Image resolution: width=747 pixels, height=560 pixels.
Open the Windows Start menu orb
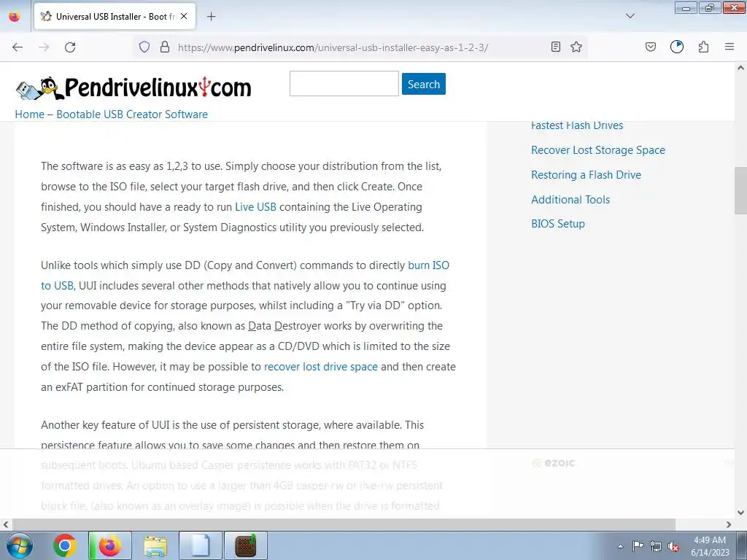pos(20,545)
